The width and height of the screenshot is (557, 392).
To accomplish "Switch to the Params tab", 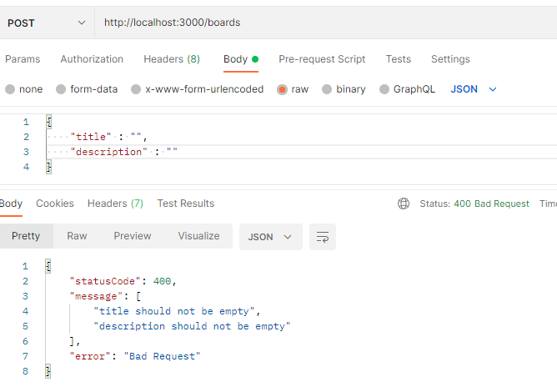I will point(23,59).
